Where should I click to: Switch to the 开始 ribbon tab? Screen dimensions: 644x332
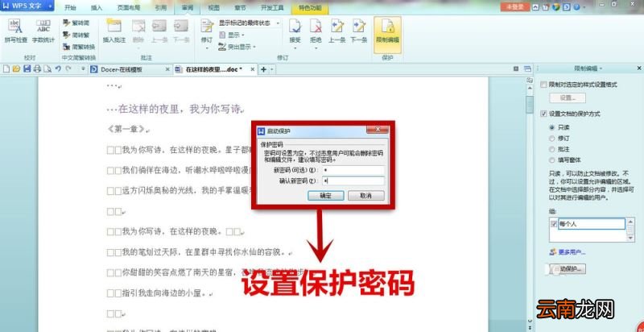click(x=70, y=8)
